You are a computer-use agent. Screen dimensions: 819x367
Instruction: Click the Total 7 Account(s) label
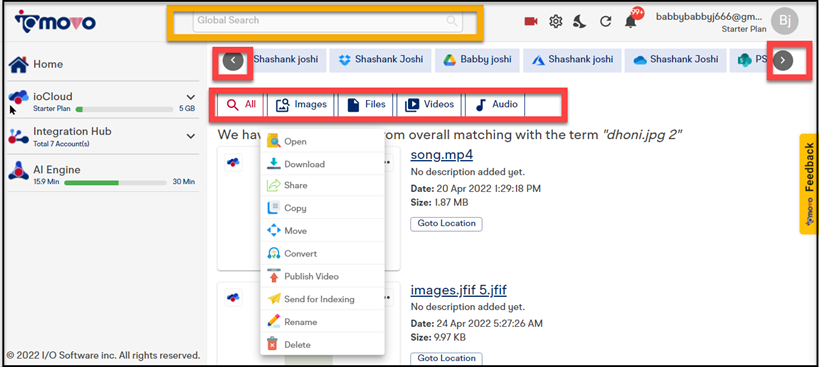click(61, 144)
